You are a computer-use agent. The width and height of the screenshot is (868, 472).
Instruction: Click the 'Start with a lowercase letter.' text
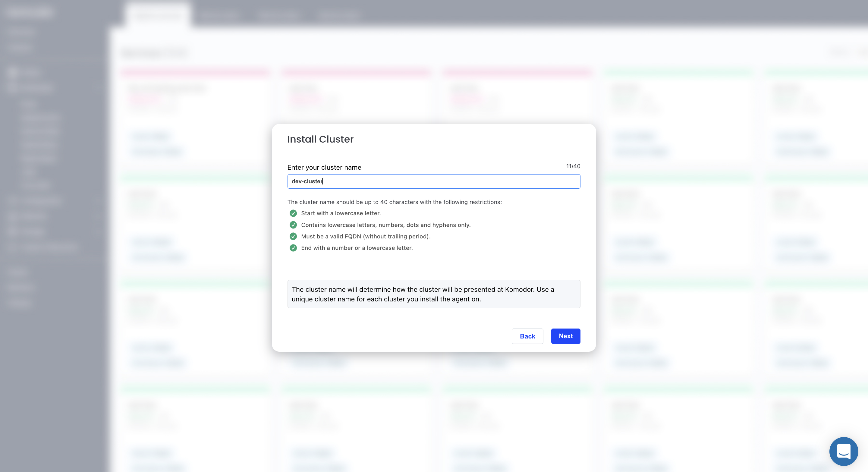[341, 213]
